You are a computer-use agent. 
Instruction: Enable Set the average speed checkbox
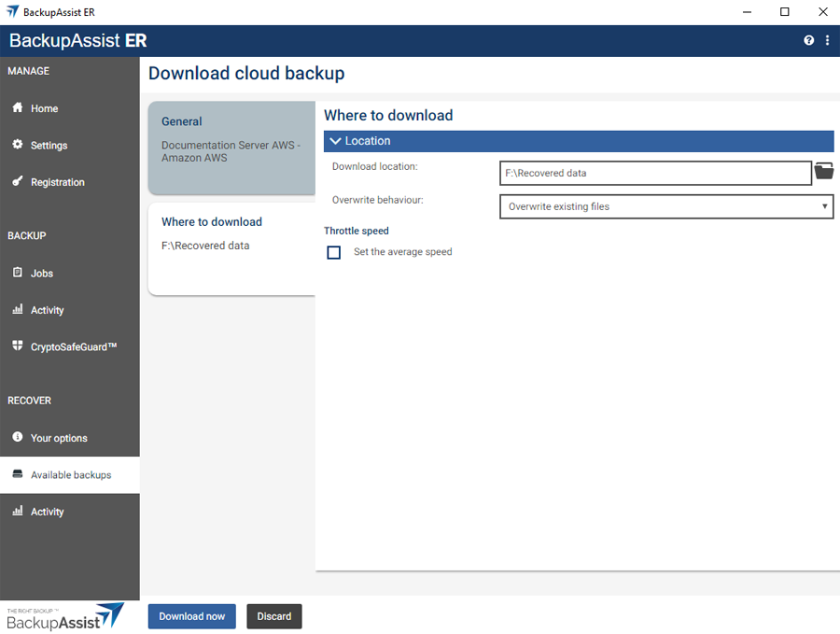(x=334, y=252)
